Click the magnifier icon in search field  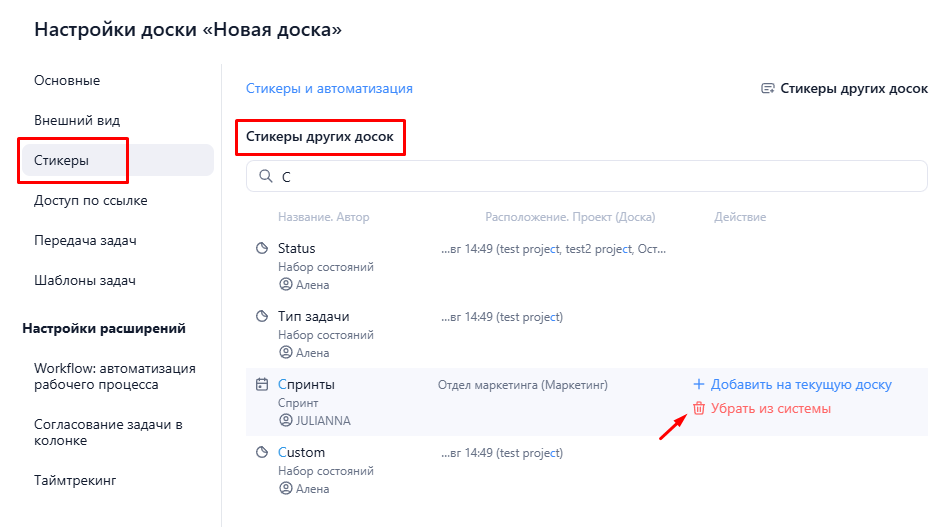[265, 176]
